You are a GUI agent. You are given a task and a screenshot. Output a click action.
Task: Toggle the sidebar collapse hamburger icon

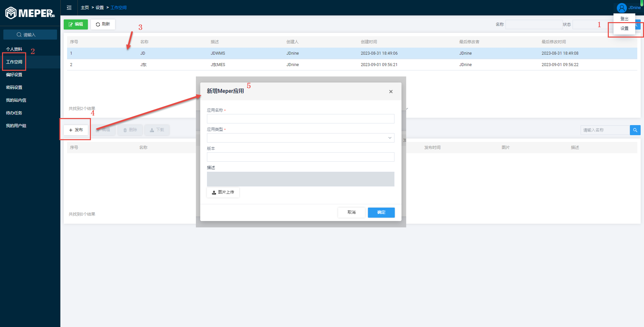69,8
